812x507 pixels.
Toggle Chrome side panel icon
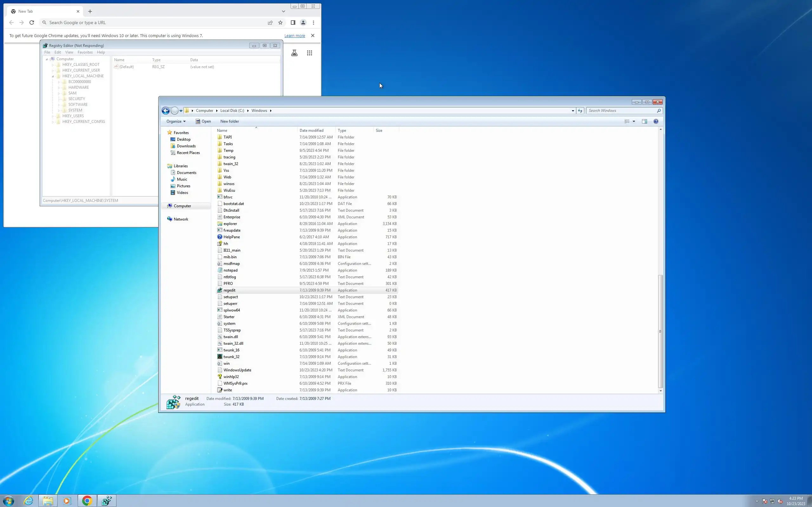(x=292, y=22)
